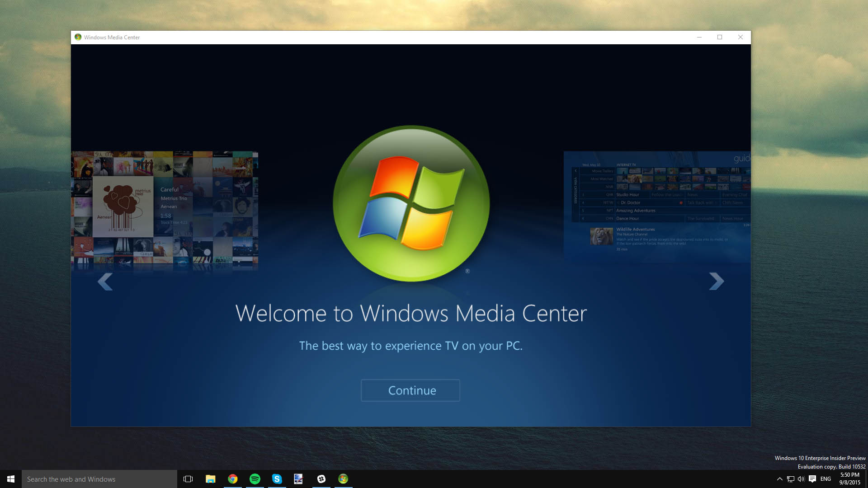The width and height of the screenshot is (868, 488).
Task: Click the speaker volume tray icon
Action: point(801,479)
